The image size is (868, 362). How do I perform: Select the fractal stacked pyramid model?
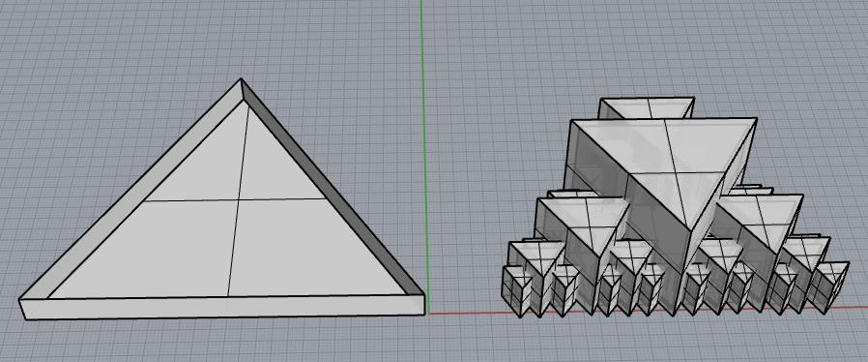click(676, 207)
